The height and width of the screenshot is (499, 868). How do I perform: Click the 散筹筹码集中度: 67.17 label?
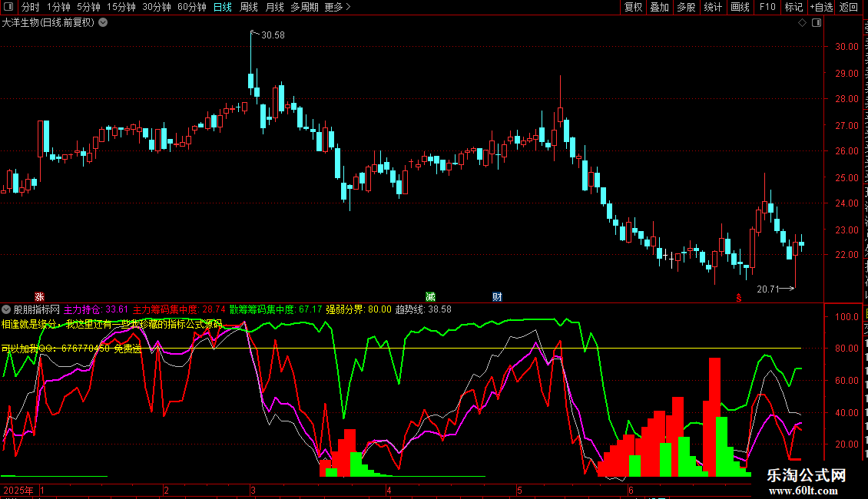pos(276,310)
